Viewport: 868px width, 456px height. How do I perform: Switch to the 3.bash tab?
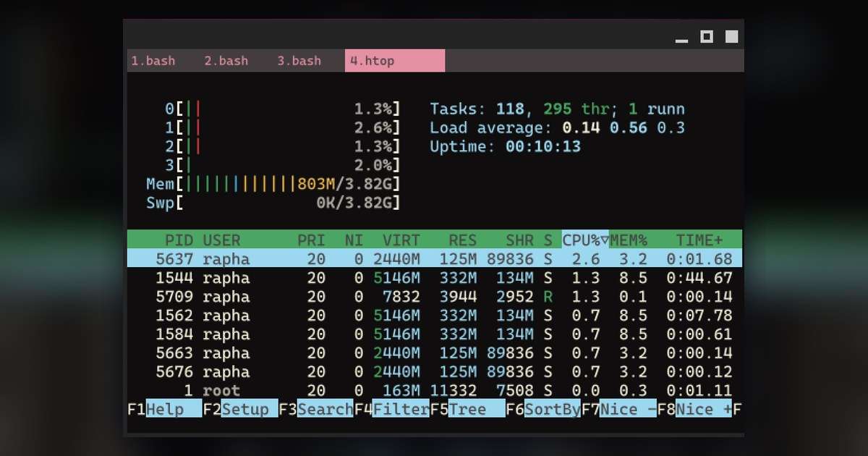[x=299, y=61]
